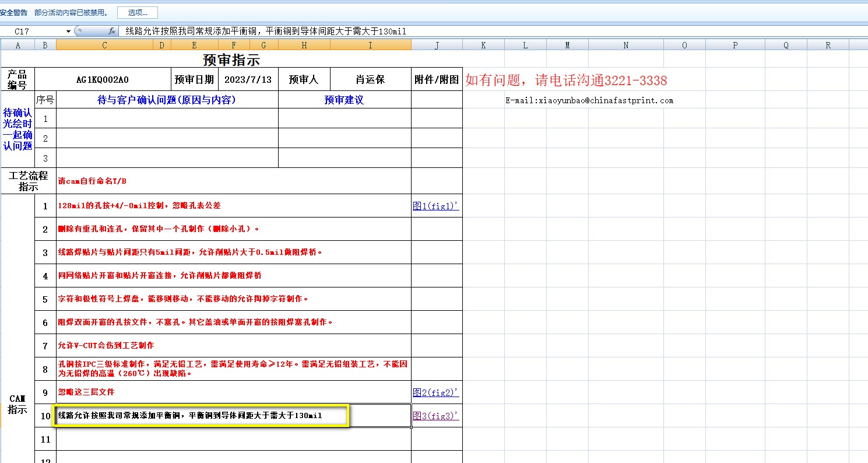Click the red text 如有问题，请电话沟通3221-3338

coord(566,80)
